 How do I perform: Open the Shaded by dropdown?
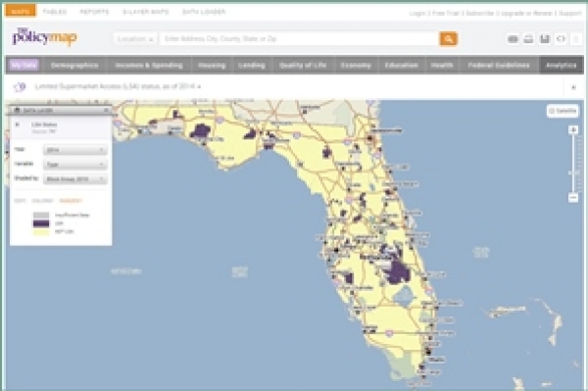click(x=75, y=179)
